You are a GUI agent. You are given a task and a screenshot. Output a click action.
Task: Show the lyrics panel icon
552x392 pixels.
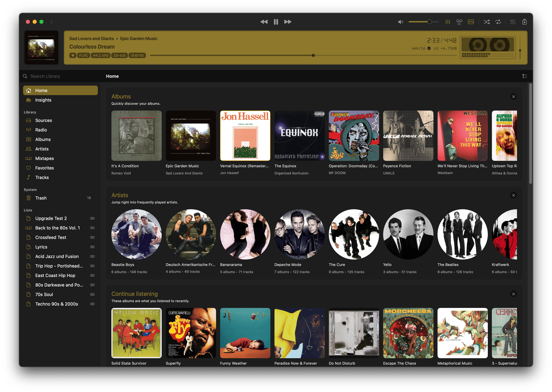[513, 22]
